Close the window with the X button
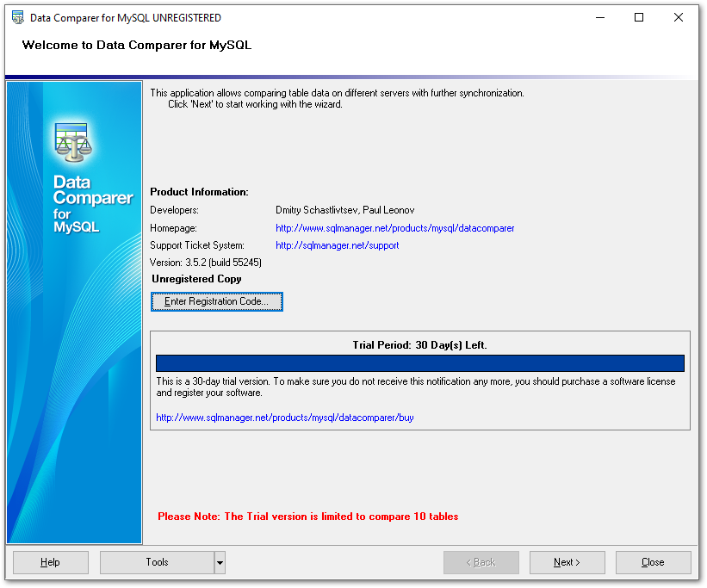Screen dimensions: 707x588 (x=678, y=17)
